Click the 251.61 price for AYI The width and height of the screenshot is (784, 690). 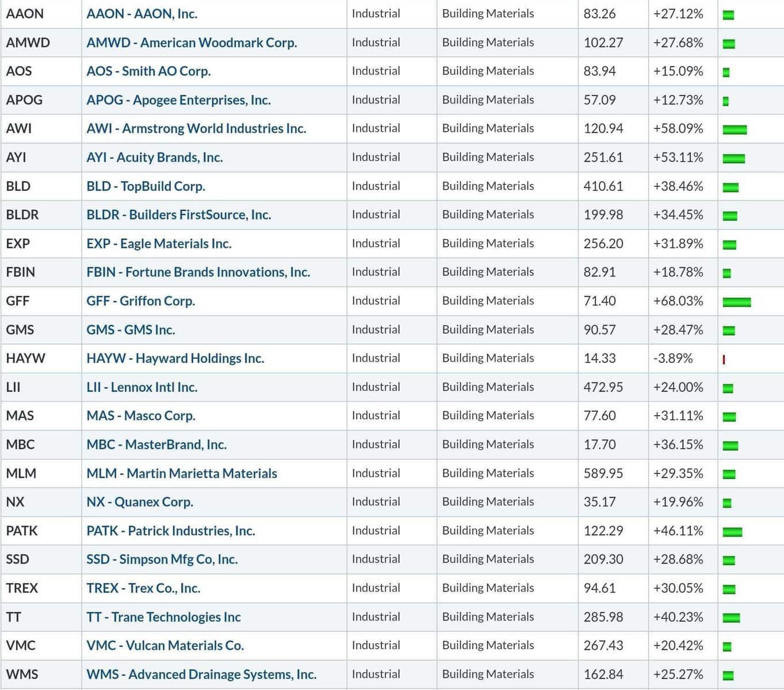[603, 158]
